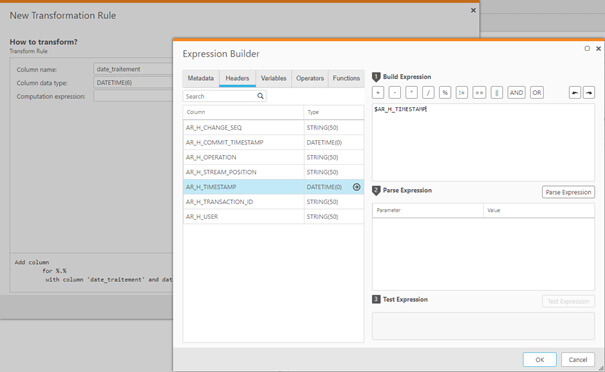Insert the OR operator
Screen dimensions: 605x372
point(537,93)
